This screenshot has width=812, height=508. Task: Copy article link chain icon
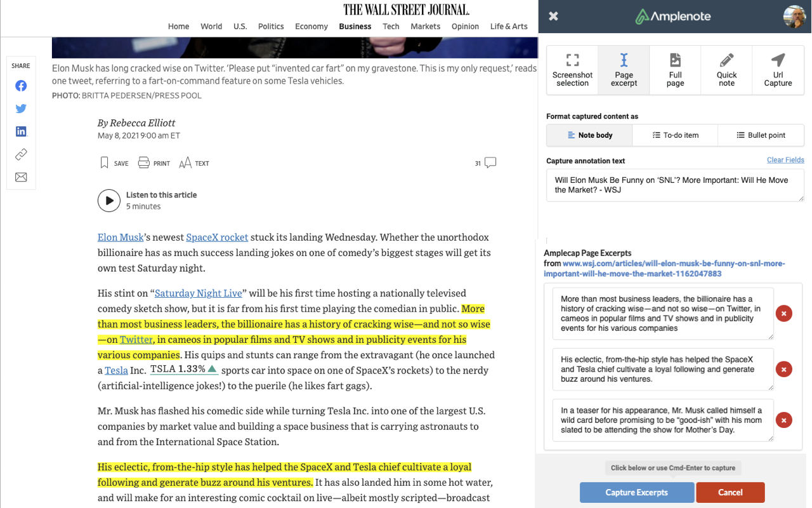pos(21,154)
